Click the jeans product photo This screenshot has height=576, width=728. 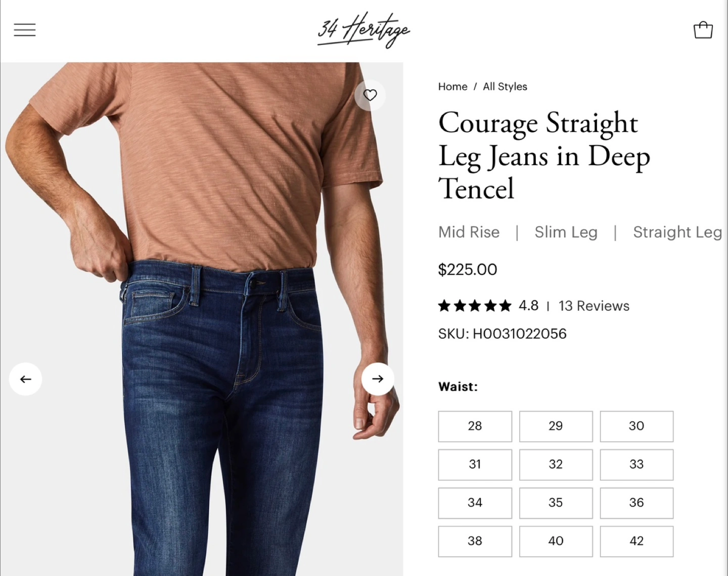tap(202, 319)
